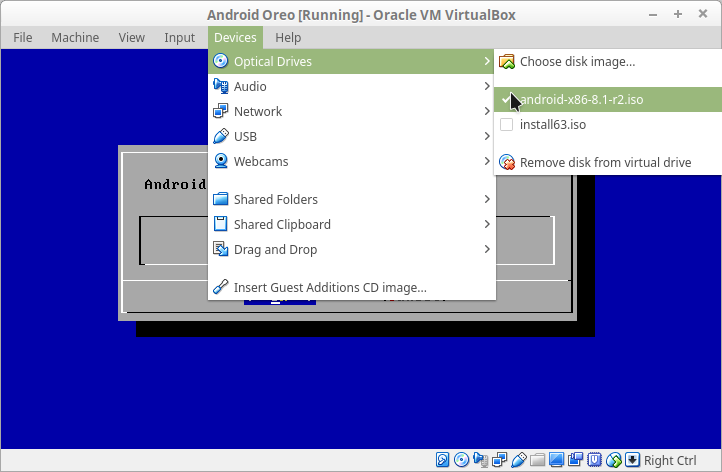
Task: Open the File menu
Action: tap(23, 37)
